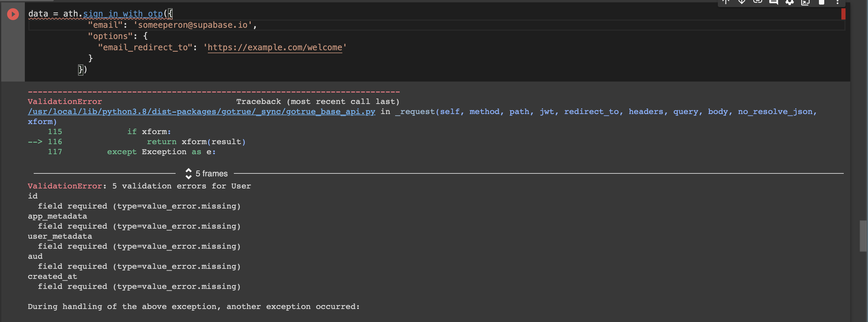This screenshot has width=868, height=322.
Task: Click the red error marker in gutter
Action: 843,14
